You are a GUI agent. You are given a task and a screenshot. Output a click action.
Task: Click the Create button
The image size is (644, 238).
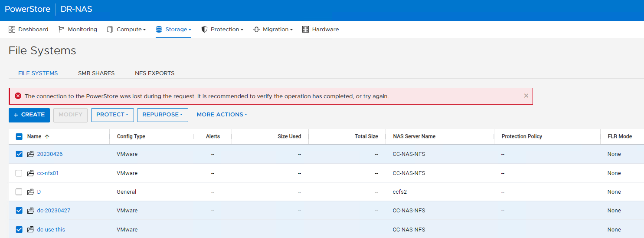29,115
